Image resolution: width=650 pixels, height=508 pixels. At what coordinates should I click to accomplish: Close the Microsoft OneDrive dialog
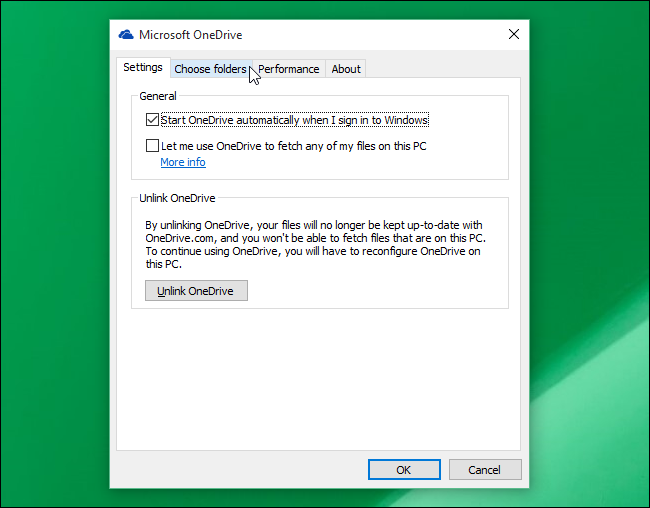pyautogui.click(x=514, y=34)
